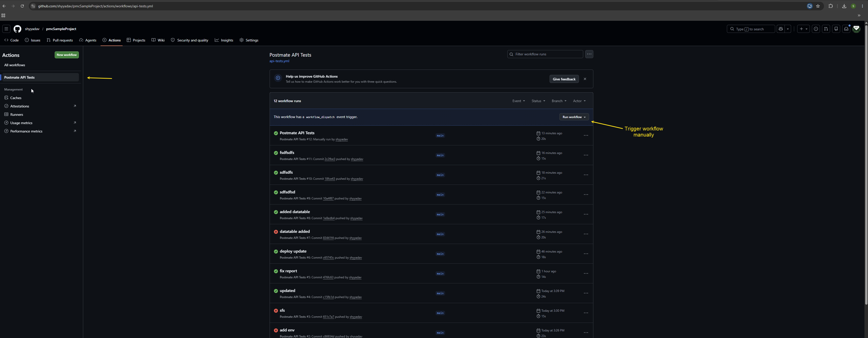The height and width of the screenshot is (338, 868).
Task: Open commit 651c7a7 link
Action: tap(328, 317)
